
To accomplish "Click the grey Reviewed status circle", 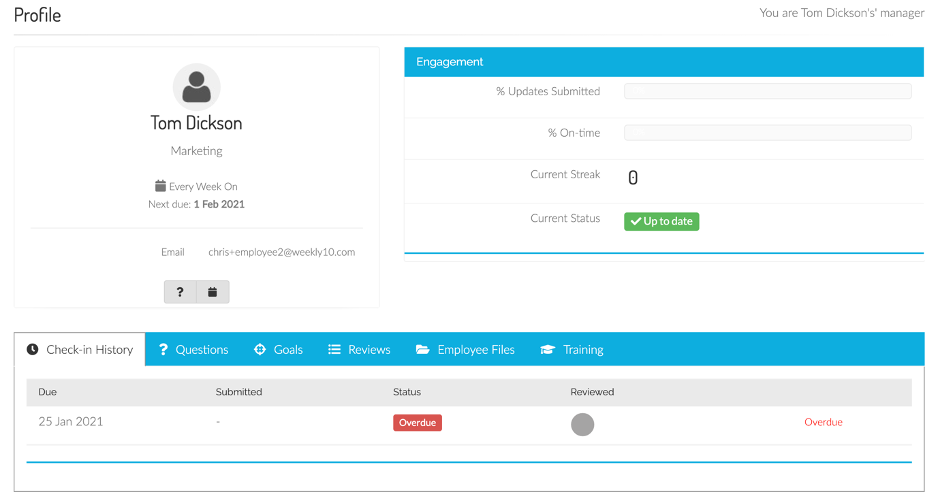I will (582, 424).
